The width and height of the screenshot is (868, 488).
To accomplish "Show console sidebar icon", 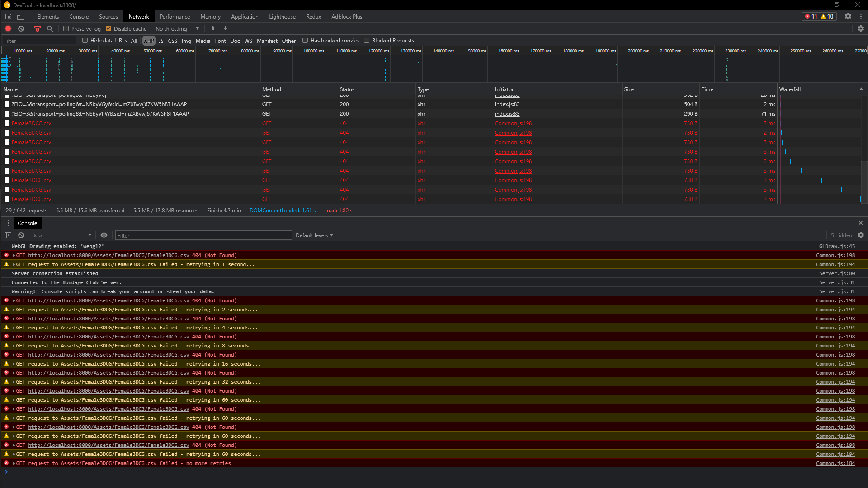I will (8, 235).
